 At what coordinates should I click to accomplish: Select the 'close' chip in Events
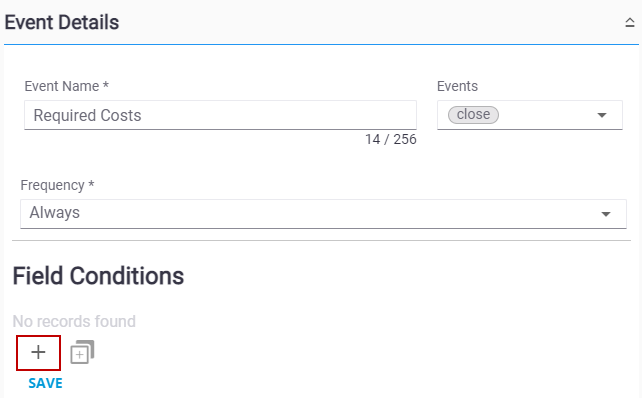point(473,115)
